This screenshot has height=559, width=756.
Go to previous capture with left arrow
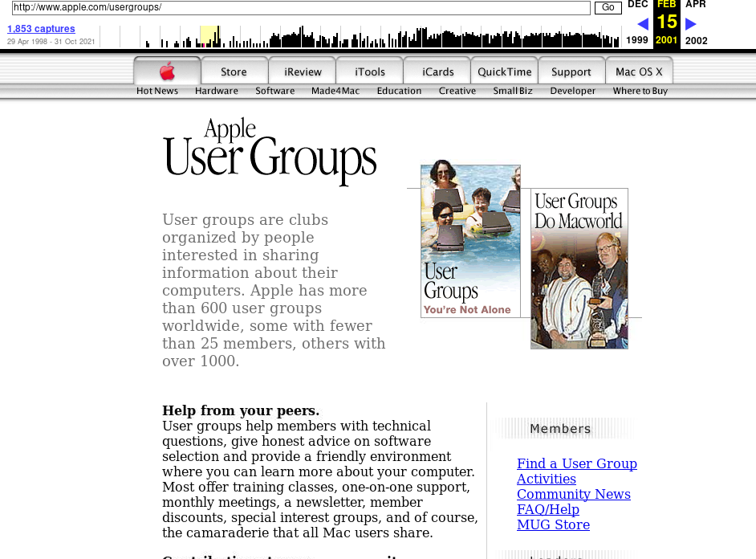tap(643, 23)
